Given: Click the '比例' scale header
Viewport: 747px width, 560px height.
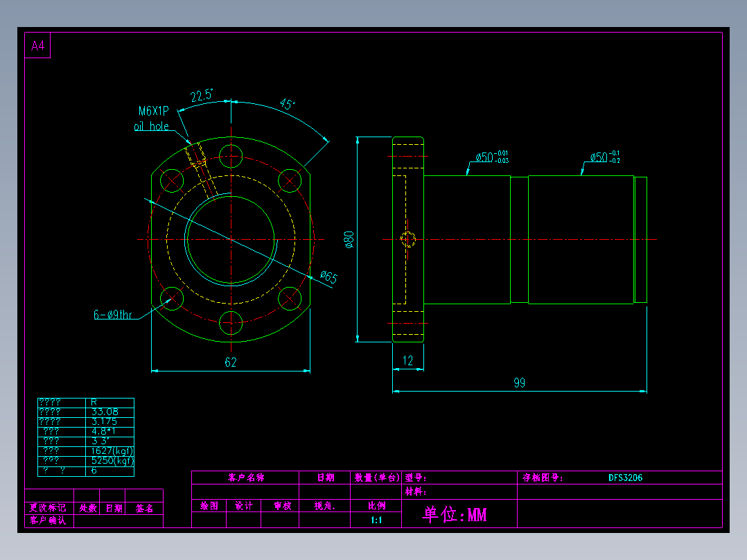Looking at the screenshot, I should (377, 506).
